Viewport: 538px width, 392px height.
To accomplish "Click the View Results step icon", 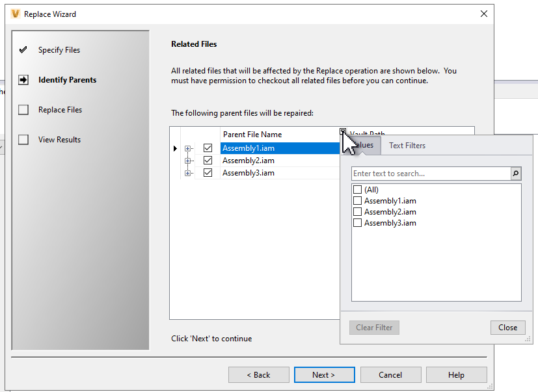I will point(24,139).
